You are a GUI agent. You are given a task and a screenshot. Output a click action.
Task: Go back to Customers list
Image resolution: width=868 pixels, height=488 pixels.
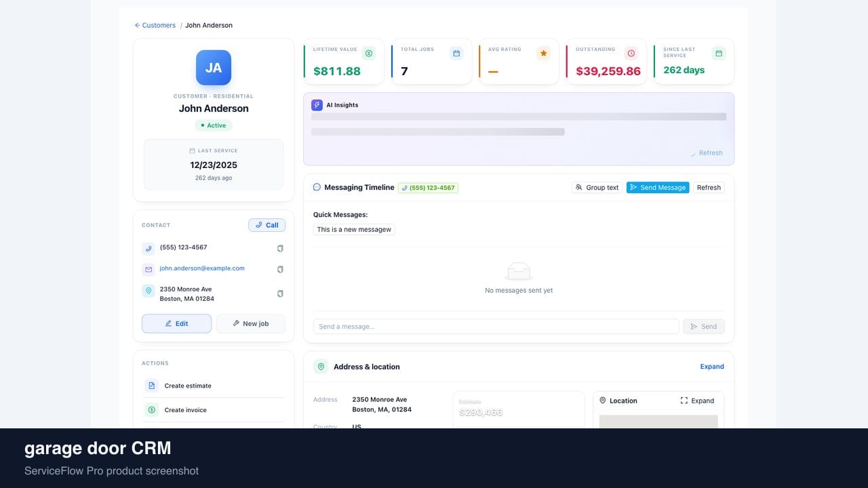coord(155,25)
